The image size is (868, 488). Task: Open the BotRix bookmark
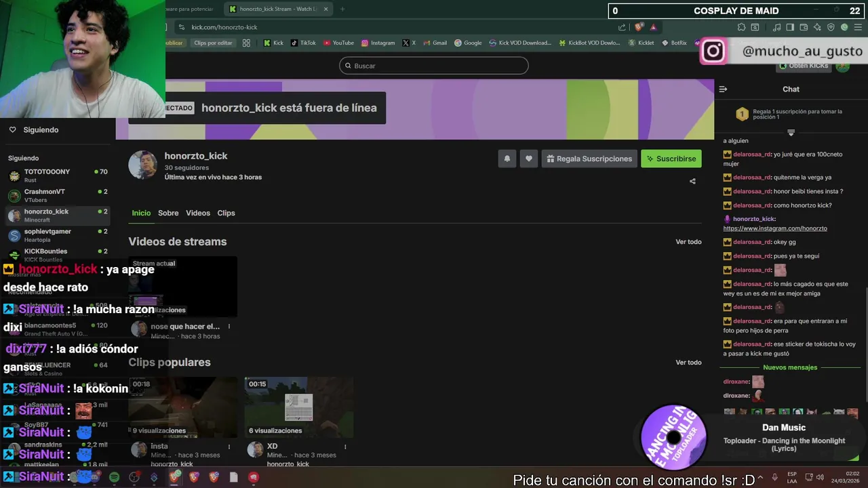tap(673, 43)
